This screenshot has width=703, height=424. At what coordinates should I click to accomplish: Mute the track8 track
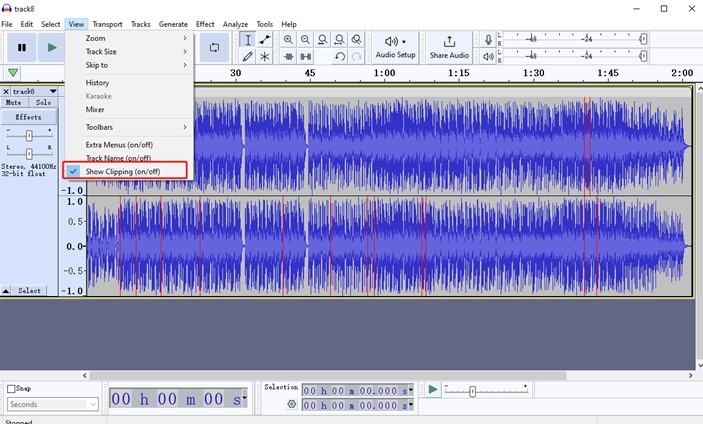coord(14,102)
